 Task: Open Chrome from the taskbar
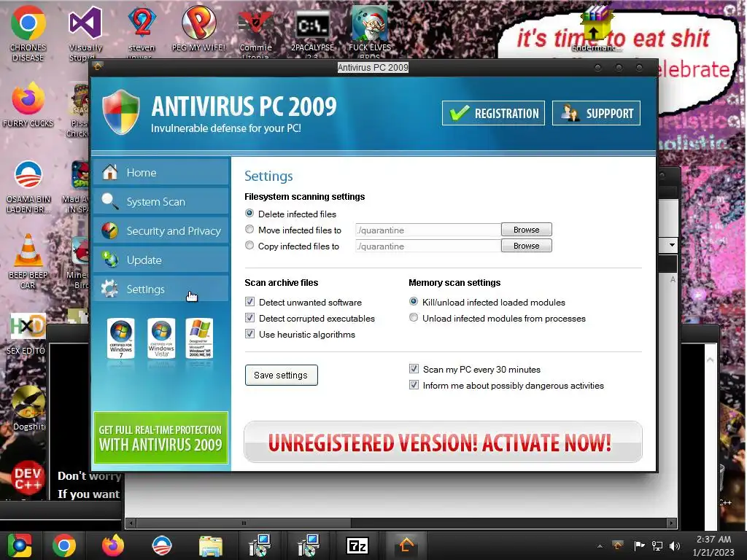(64, 545)
